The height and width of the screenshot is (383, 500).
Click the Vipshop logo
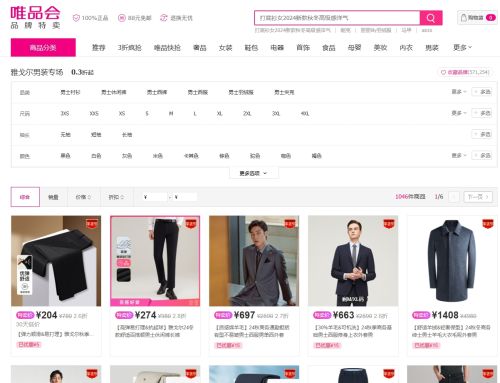click(x=35, y=18)
